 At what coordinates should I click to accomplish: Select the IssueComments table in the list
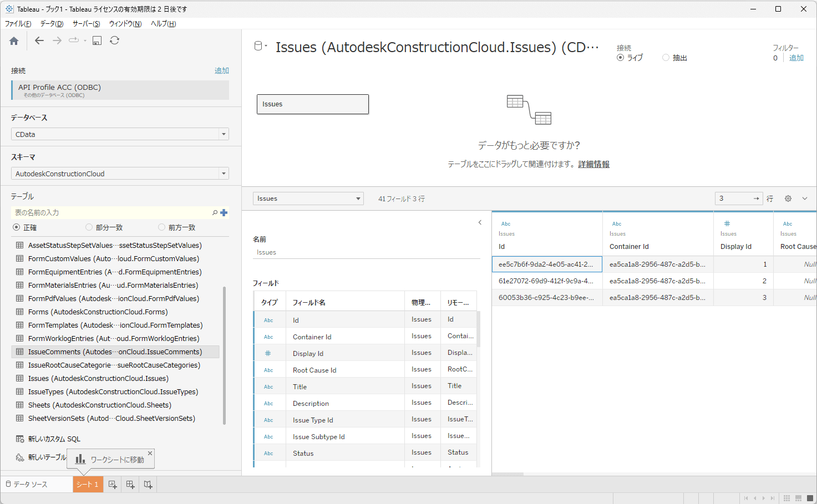115,352
